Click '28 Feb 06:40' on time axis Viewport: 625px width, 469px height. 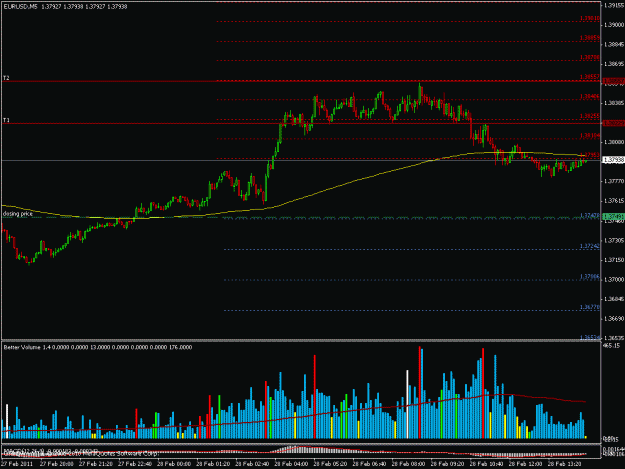point(369,464)
